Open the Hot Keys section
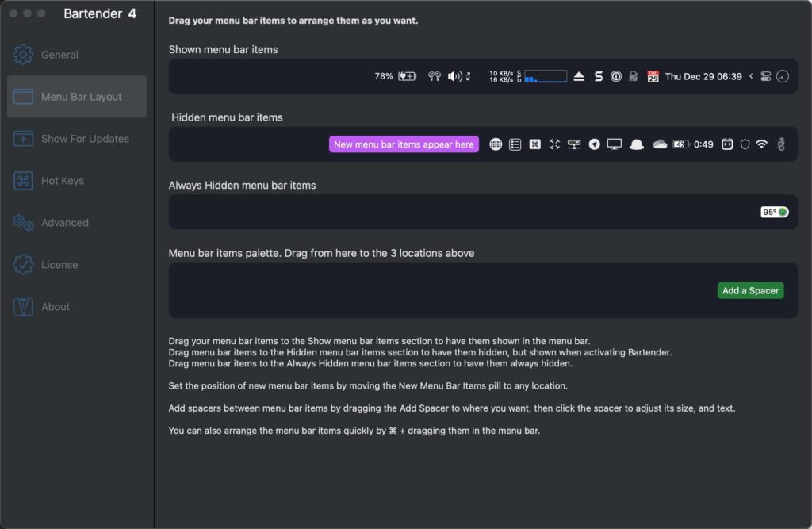 pos(77,180)
